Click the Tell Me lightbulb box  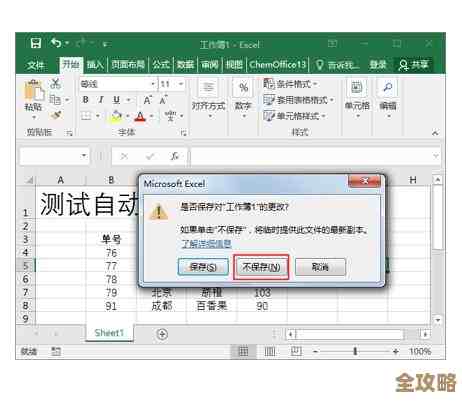(337, 65)
